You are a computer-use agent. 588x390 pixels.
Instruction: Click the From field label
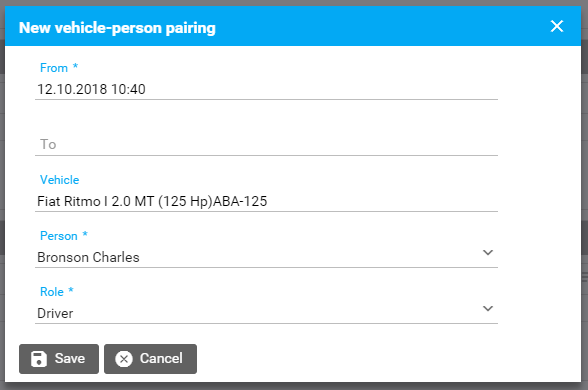54,68
